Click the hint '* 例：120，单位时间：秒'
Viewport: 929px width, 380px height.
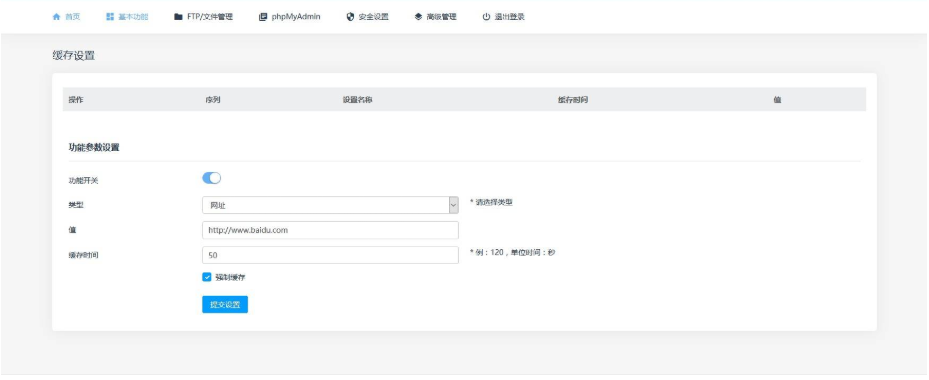point(512,253)
